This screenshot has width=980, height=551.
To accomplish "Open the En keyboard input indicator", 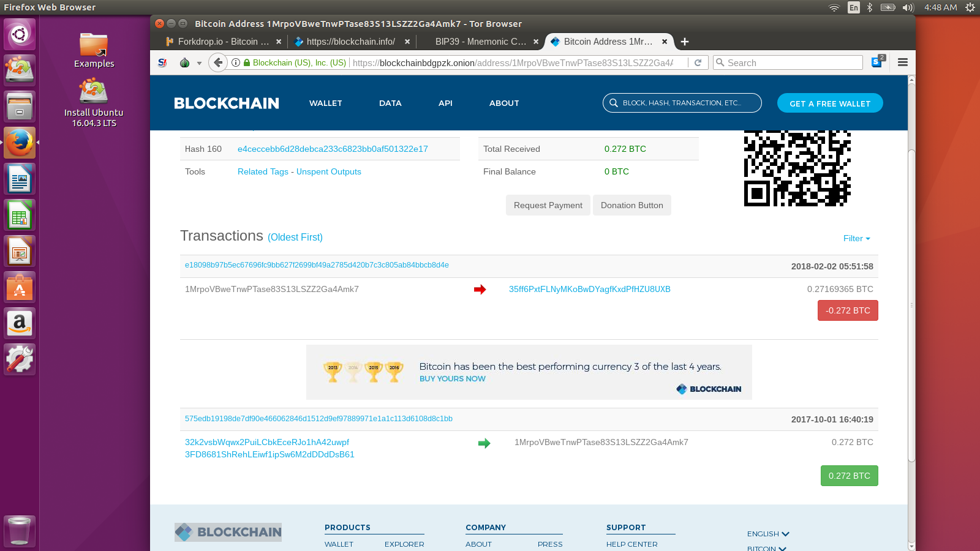I will click(854, 7).
